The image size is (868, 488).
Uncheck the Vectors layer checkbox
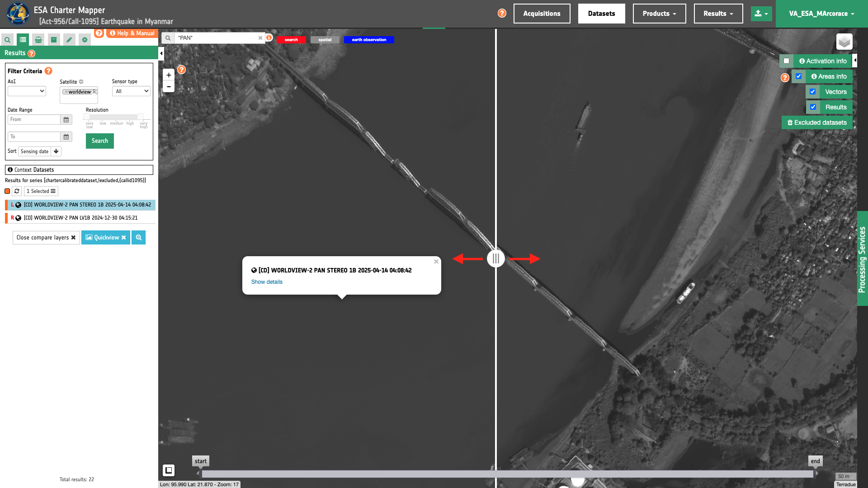click(812, 92)
